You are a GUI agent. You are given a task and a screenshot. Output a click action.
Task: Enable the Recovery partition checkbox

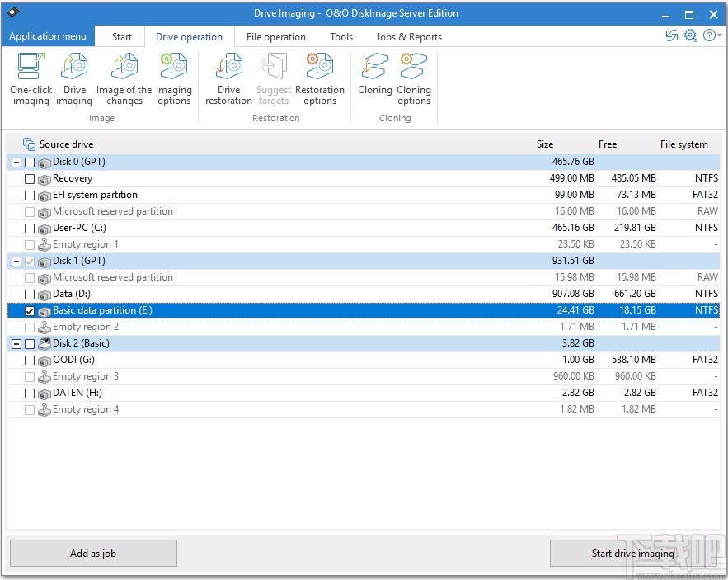(30, 178)
